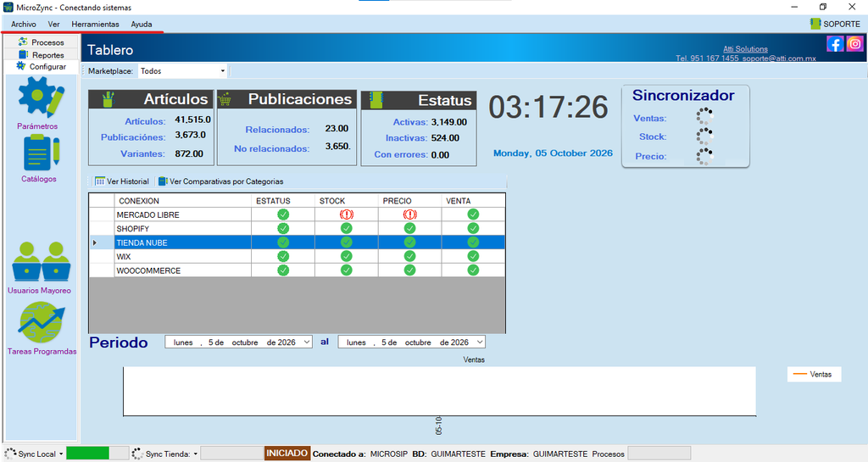868x462 pixels.
Task: Open the Usuarios Mayoreo icon
Action: (41, 262)
